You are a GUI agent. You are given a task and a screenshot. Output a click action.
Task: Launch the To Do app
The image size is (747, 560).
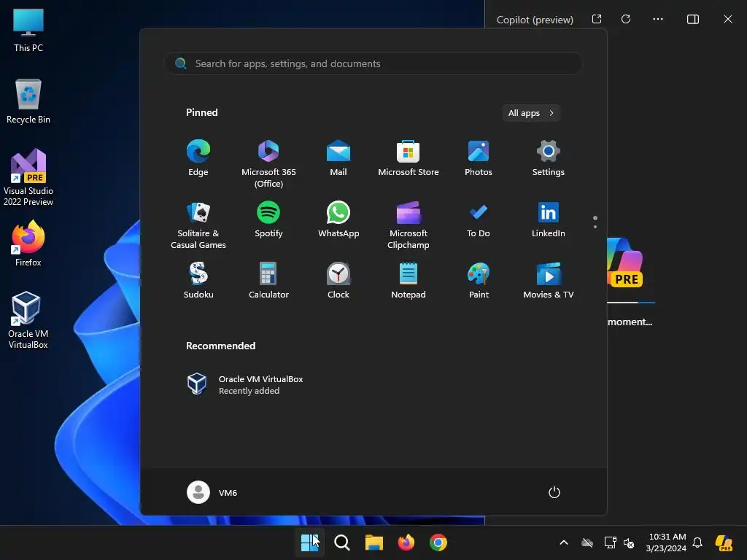point(479,219)
